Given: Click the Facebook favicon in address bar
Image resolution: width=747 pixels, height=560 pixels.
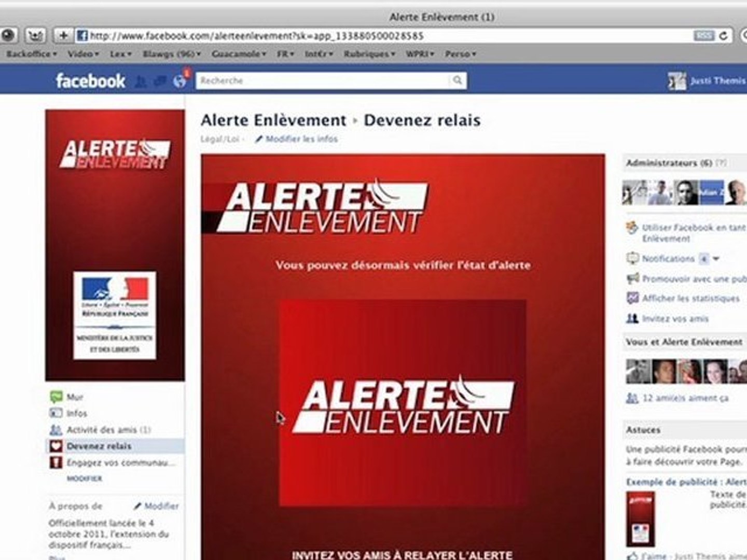Looking at the screenshot, I should click(x=81, y=36).
